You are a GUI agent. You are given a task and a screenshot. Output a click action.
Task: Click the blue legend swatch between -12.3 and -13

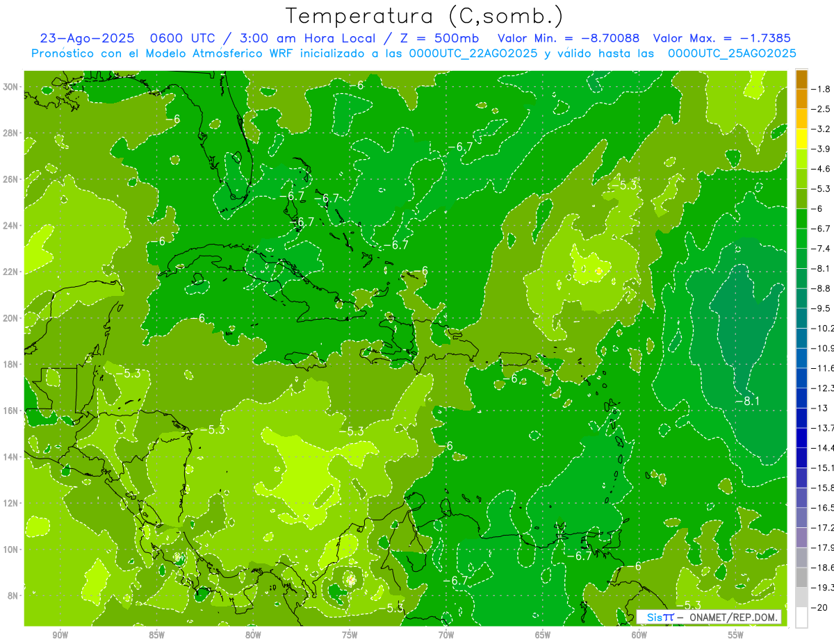click(x=801, y=397)
